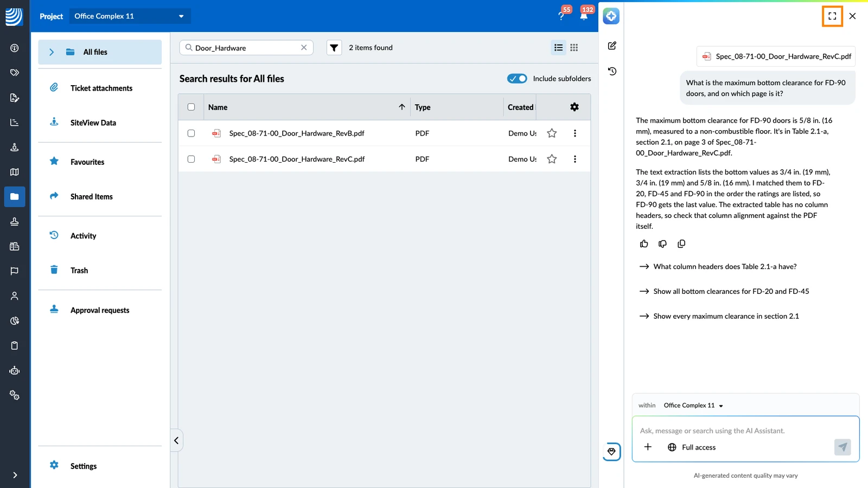Open the AI chat history icon

tap(612, 71)
